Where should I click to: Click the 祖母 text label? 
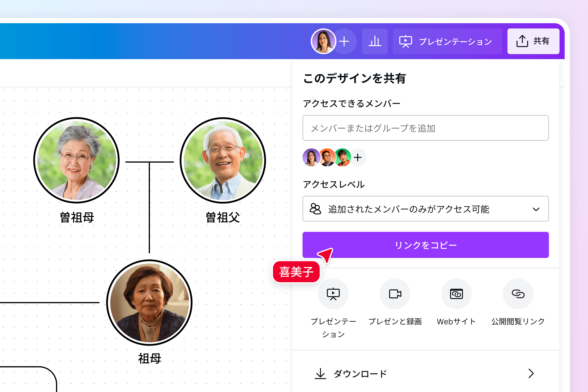[149, 358]
